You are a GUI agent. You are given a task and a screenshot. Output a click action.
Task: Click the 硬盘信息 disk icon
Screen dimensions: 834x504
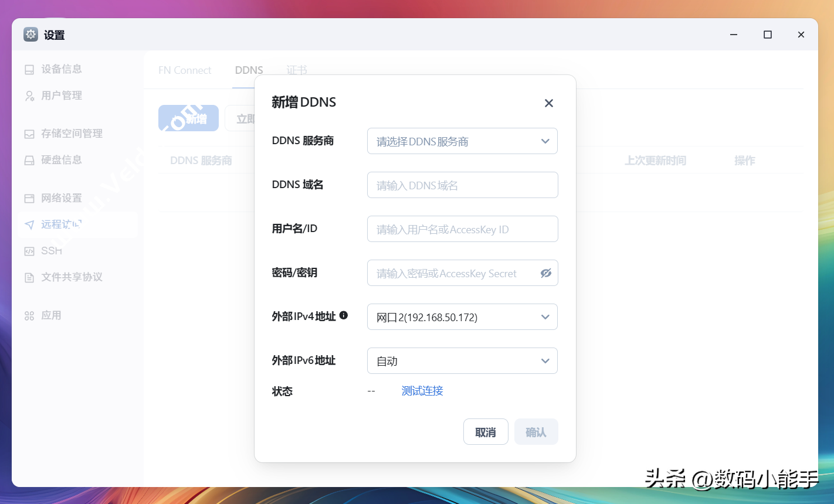point(29,161)
